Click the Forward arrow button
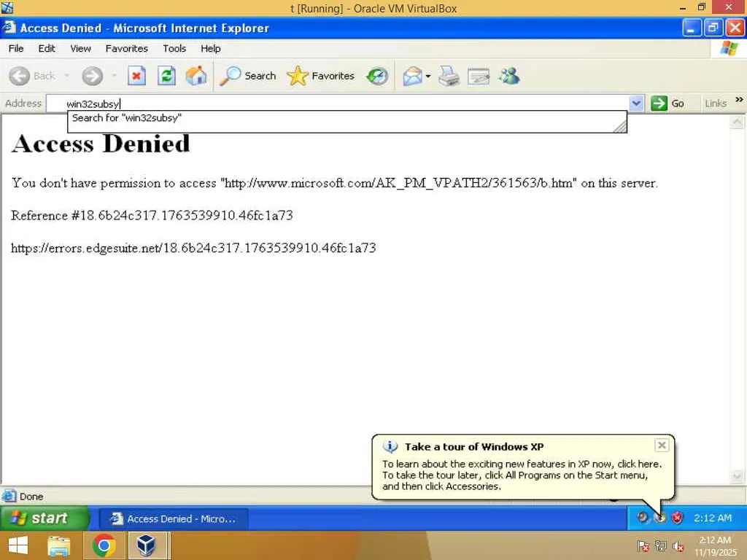The image size is (747, 560). point(93,76)
